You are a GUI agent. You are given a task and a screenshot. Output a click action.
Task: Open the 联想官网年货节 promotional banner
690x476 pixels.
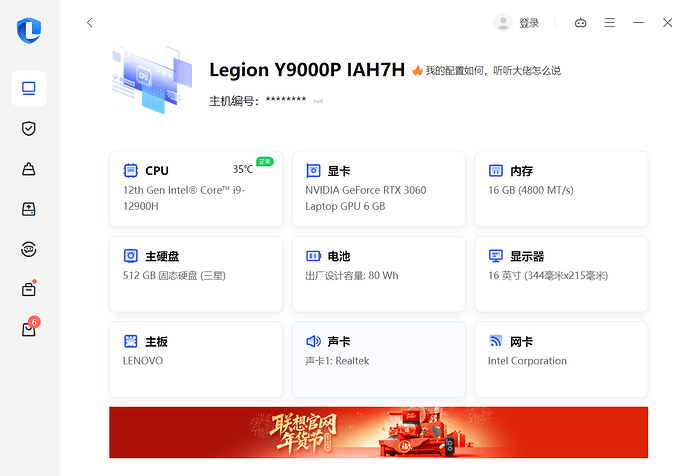378,432
